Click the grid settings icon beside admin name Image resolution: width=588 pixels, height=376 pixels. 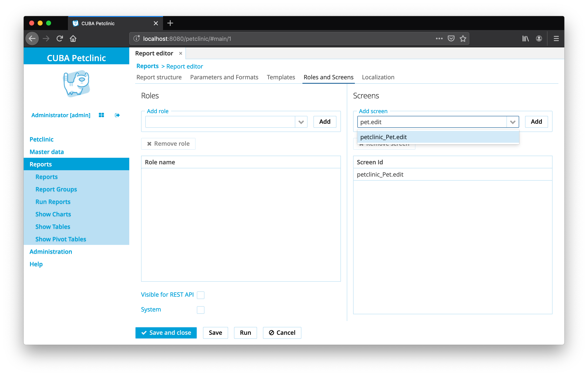[101, 115]
